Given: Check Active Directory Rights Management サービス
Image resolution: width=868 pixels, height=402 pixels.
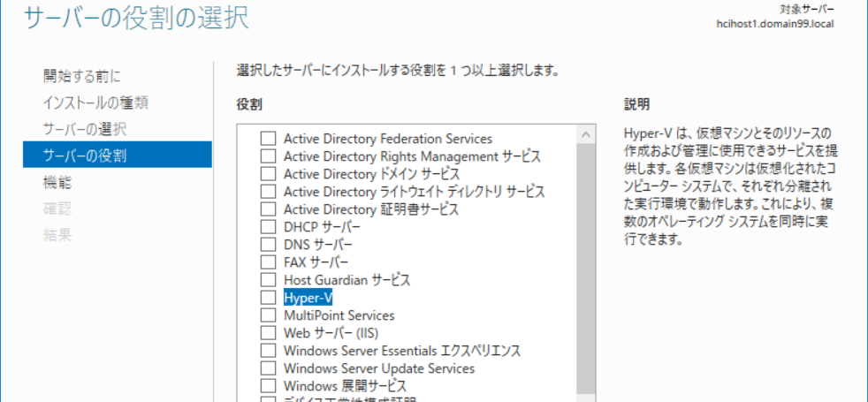Looking at the screenshot, I should [x=268, y=155].
